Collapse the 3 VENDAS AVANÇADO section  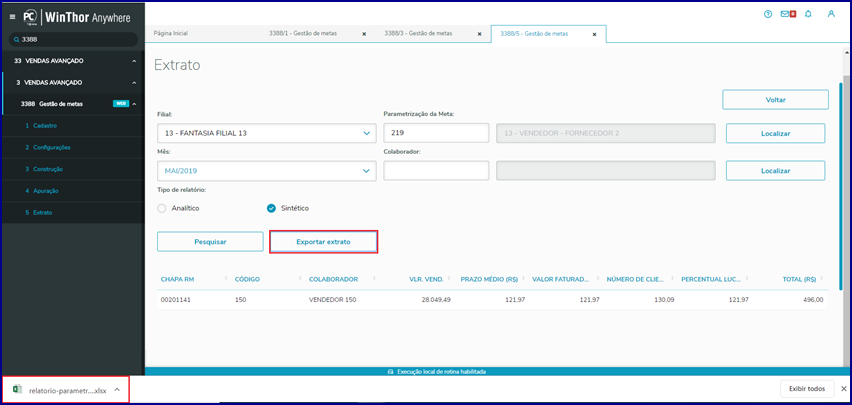pos(134,83)
